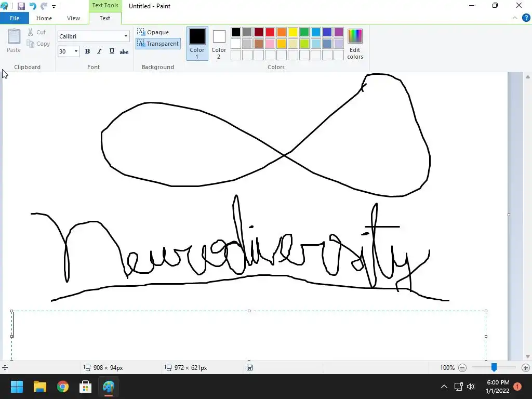The height and width of the screenshot is (399, 532).
Task: Select Color 1 foreground box
Action: [197, 44]
